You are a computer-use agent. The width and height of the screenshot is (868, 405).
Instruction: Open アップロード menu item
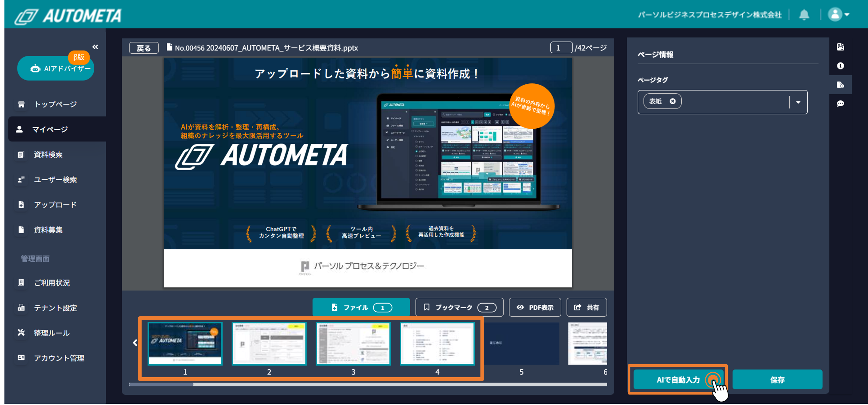coord(55,205)
